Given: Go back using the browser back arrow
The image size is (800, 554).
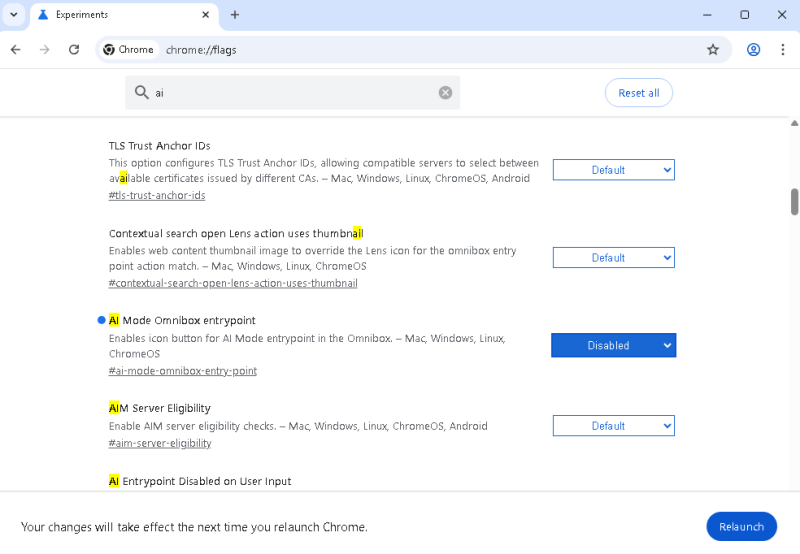Looking at the screenshot, I should click(16, 49).
